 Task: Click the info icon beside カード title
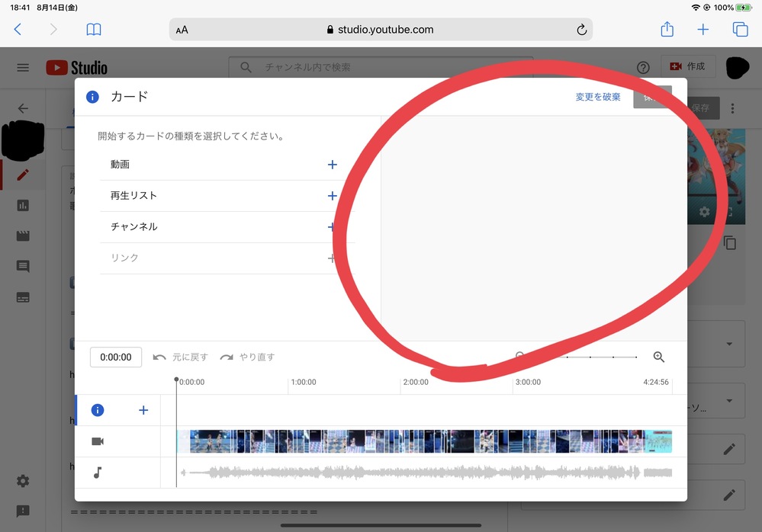[x=92, y=97]
